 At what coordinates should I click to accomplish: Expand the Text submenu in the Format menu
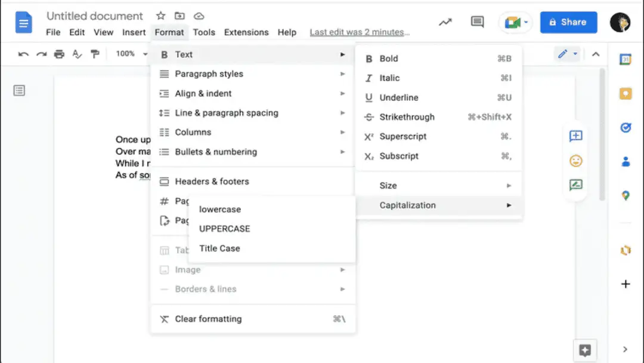point(252,54)
